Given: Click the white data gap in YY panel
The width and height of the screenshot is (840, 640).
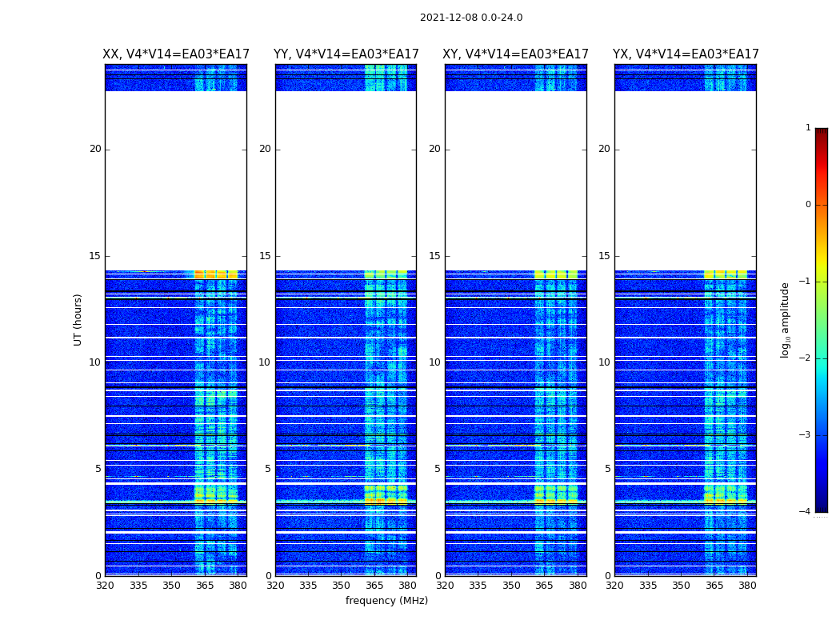Looking at the screenshot, I should (346, 180).
